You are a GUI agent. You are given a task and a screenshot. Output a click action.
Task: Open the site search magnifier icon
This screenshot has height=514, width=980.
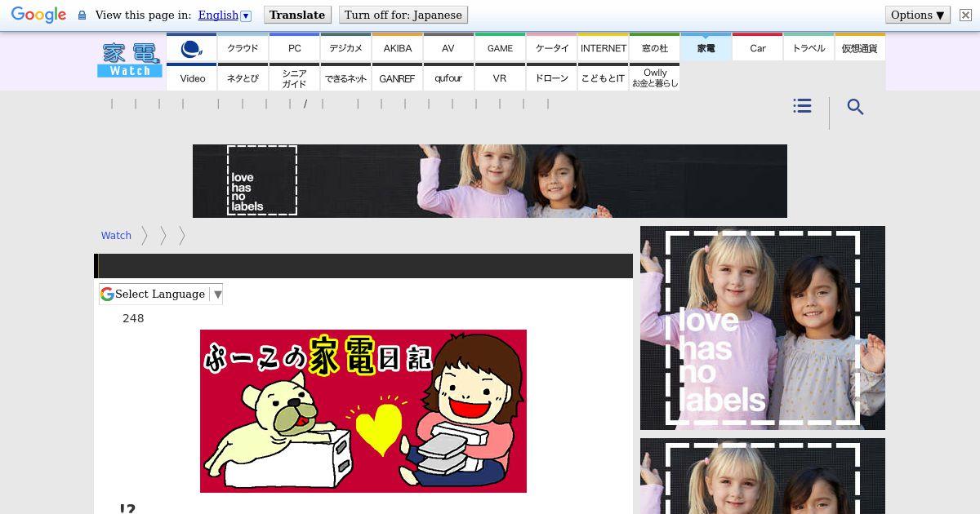pos(855,107)
